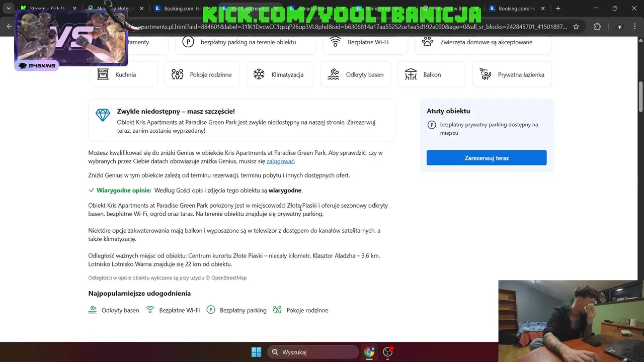Click the Klimatyzacja snowflake icon

(x=259, y=74)
